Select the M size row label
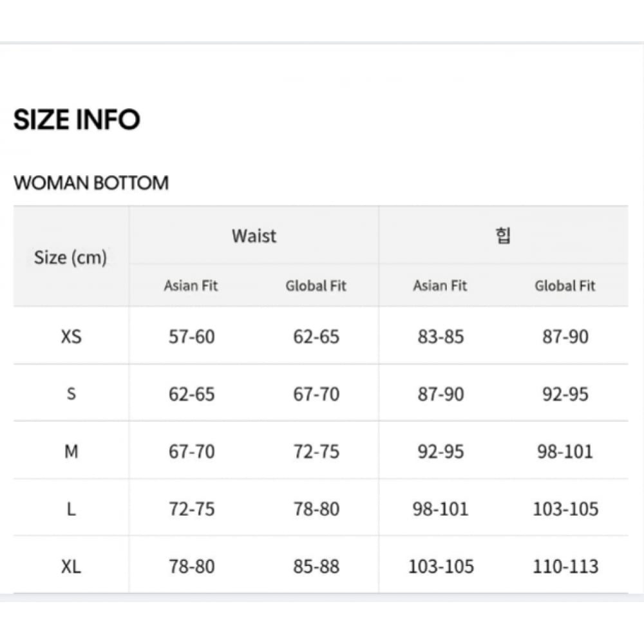This screenshot has width=644, height=644. pos(71,451)
